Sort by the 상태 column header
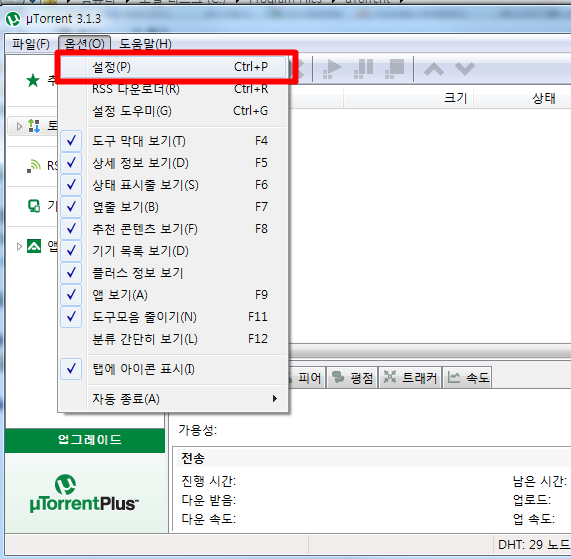Viewport: 571px width, 559px height. (544, 98)
